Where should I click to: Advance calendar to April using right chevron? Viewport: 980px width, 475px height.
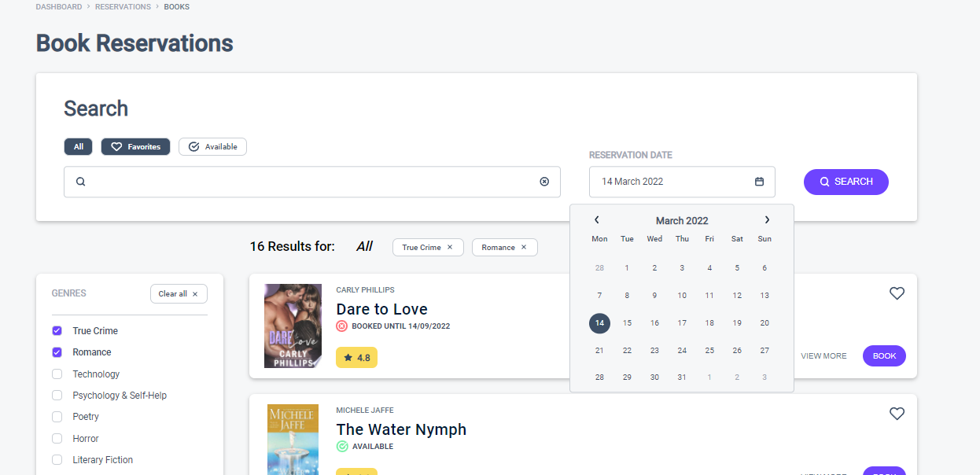[x=767, y=220]
